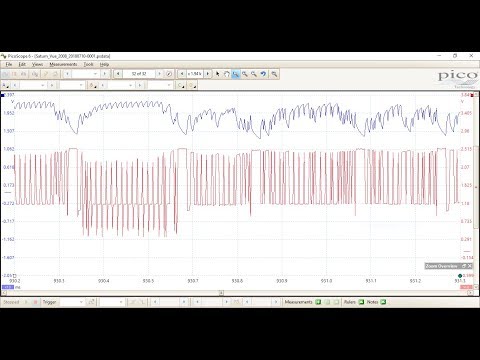Screen dimensions: 480x360
Task: Decrease channel B input range
Action: click(x=103, y=85)
